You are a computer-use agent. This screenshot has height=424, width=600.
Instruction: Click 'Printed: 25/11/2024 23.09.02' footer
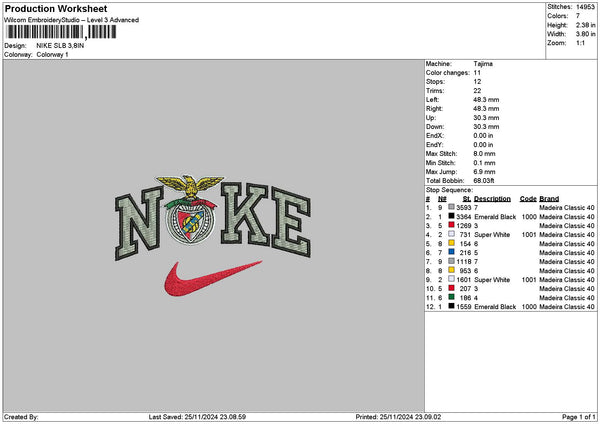pyautogui.click(x=398, y=417)
